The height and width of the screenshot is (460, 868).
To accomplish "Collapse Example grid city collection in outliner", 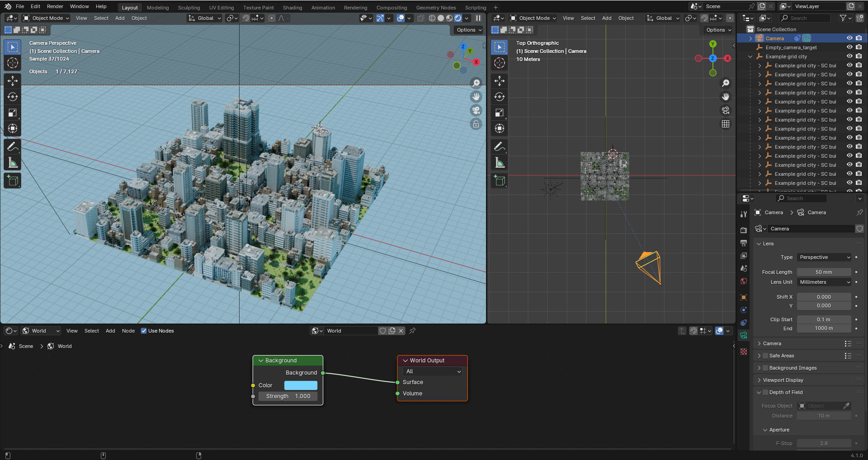I will point(750,56).
